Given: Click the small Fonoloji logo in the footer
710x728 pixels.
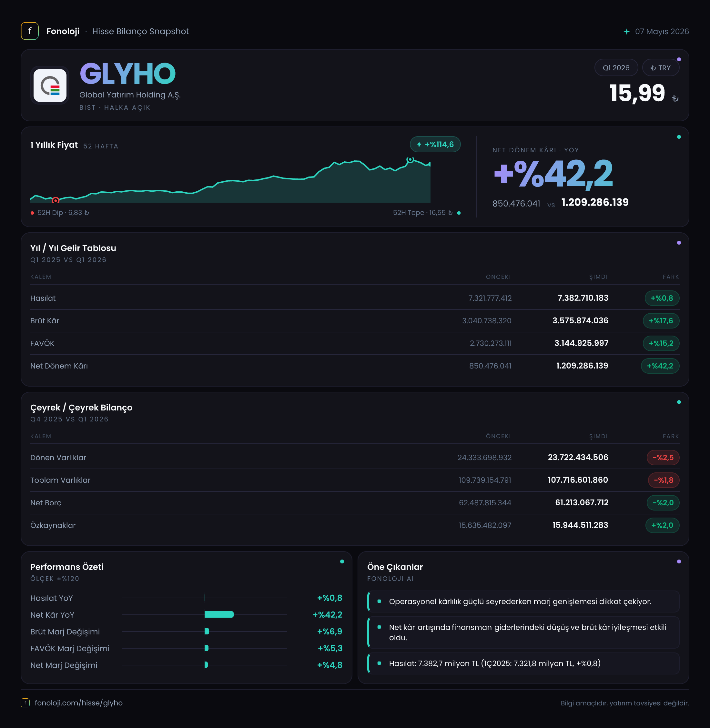Looking at the screenshot, I should (x=25, y=703).
